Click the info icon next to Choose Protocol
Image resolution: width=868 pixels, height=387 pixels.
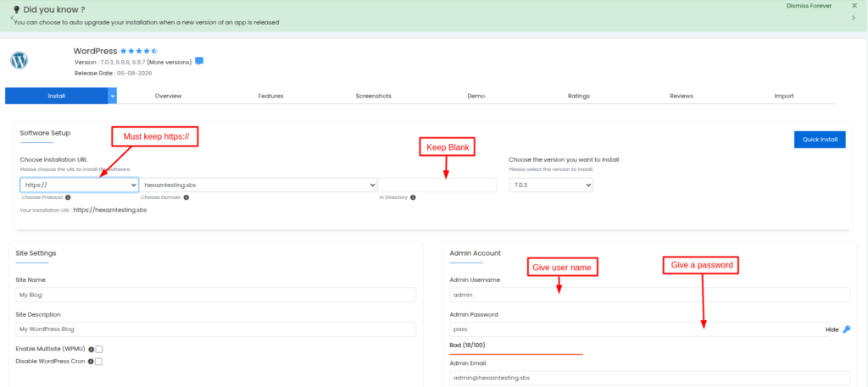[68, 196]
